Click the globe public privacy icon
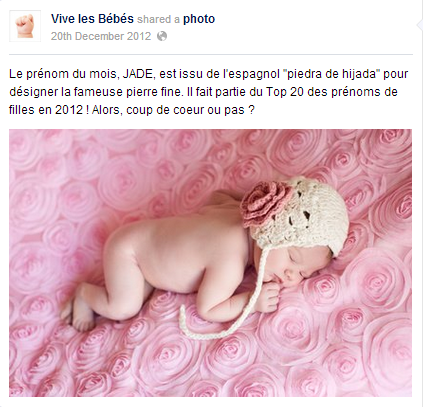The width and height of the screenshot is (423, 407). click(x=162, y=36)
